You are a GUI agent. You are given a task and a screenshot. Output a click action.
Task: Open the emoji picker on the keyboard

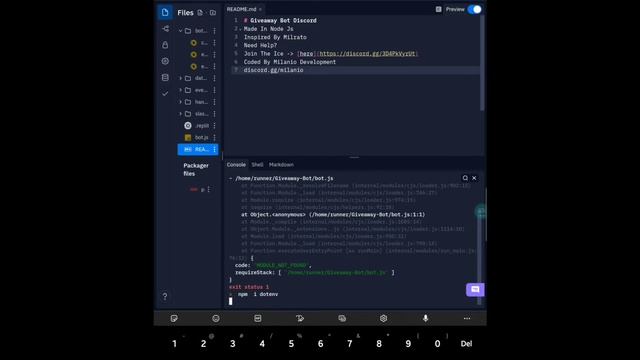point(216,318)
